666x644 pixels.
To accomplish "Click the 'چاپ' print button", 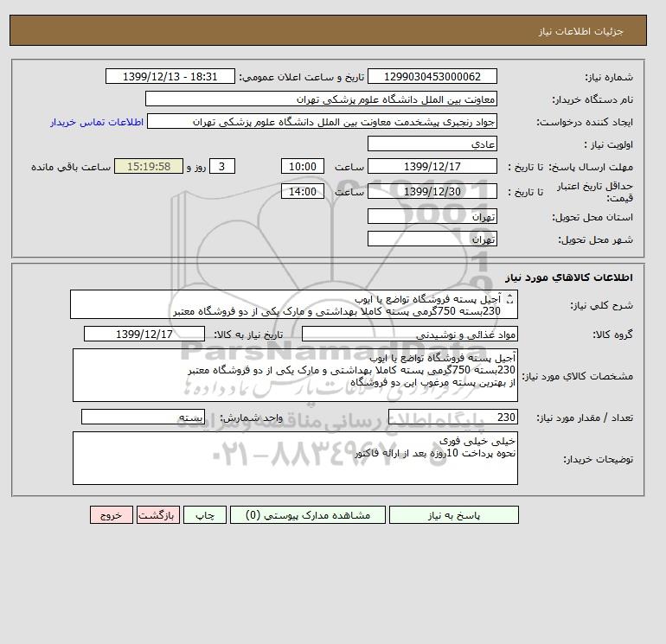I will pyautogui.click(x=205, y=515).
